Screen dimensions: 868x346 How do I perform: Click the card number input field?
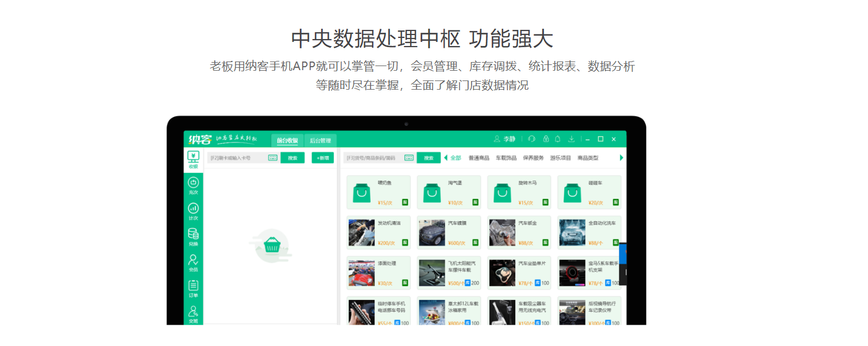pyautogui.click(x=236, y=157)
